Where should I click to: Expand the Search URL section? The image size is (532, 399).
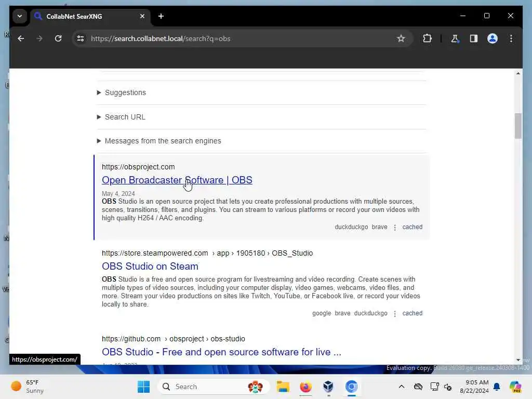coord(122,117)
